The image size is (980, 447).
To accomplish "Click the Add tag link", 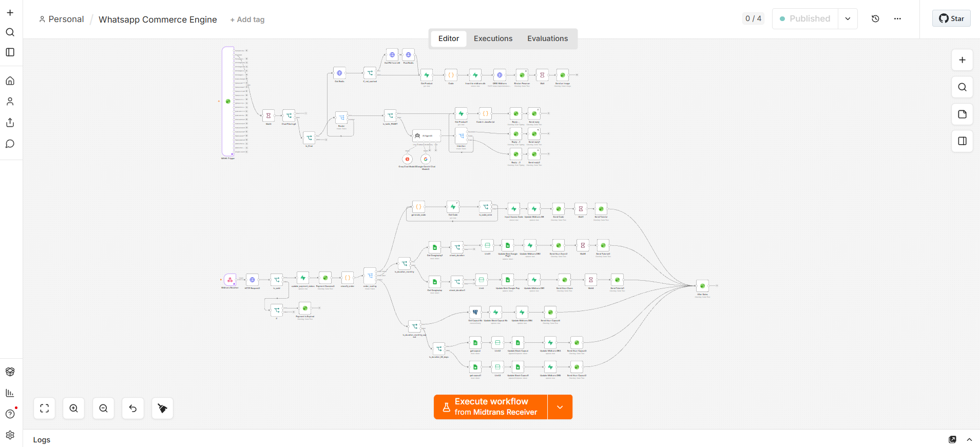I will tap(247, 20).
